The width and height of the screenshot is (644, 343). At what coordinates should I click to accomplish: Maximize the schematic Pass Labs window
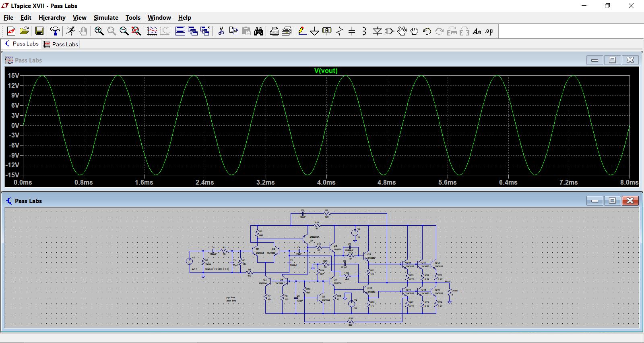click(x=613, y=200)
